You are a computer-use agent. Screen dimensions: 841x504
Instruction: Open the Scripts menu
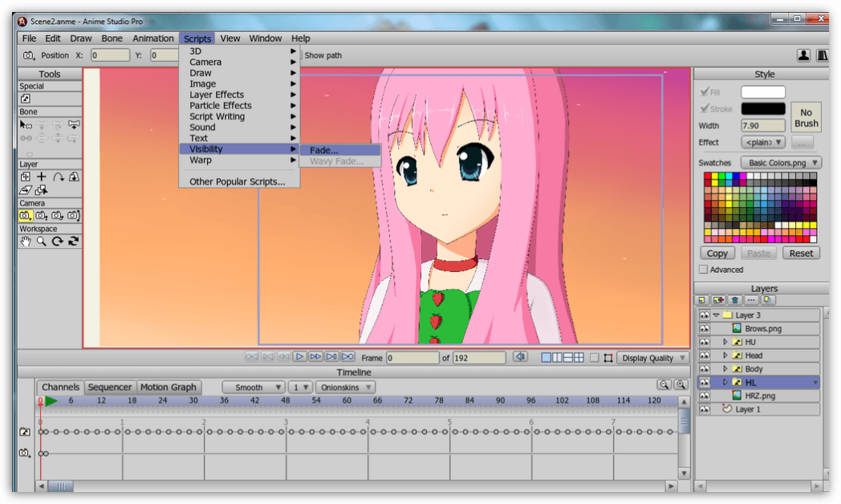click(x=197, y=39)
